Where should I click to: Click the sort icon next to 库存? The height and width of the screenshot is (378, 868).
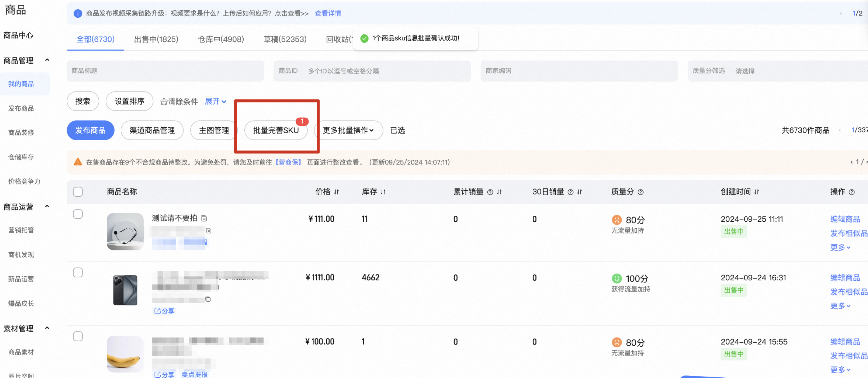[383, 192]
